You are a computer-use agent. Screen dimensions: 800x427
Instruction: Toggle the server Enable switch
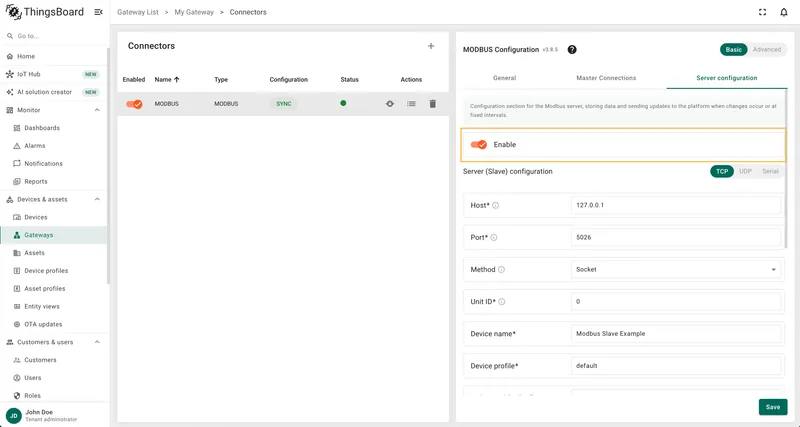tap(479, 145)
